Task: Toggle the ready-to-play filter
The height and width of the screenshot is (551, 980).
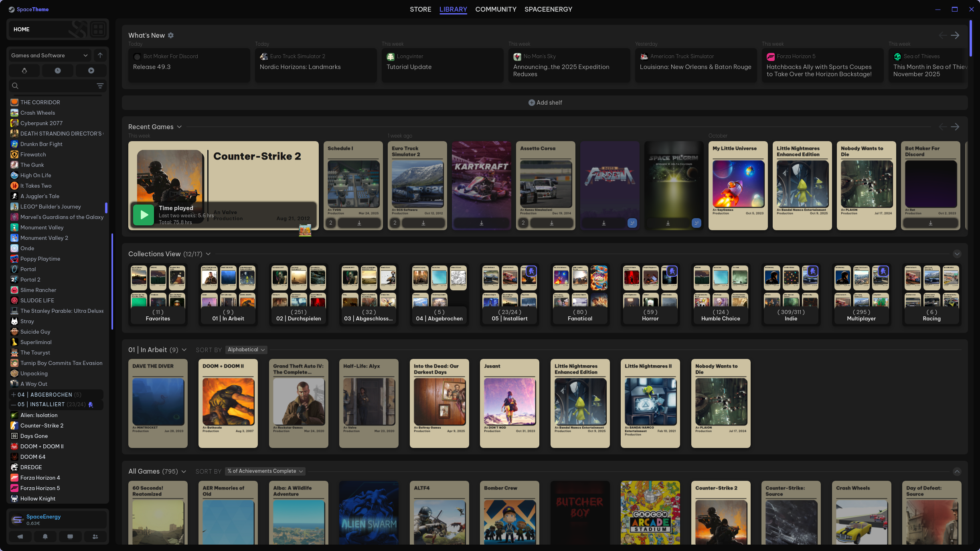Action: pos(91,71)
